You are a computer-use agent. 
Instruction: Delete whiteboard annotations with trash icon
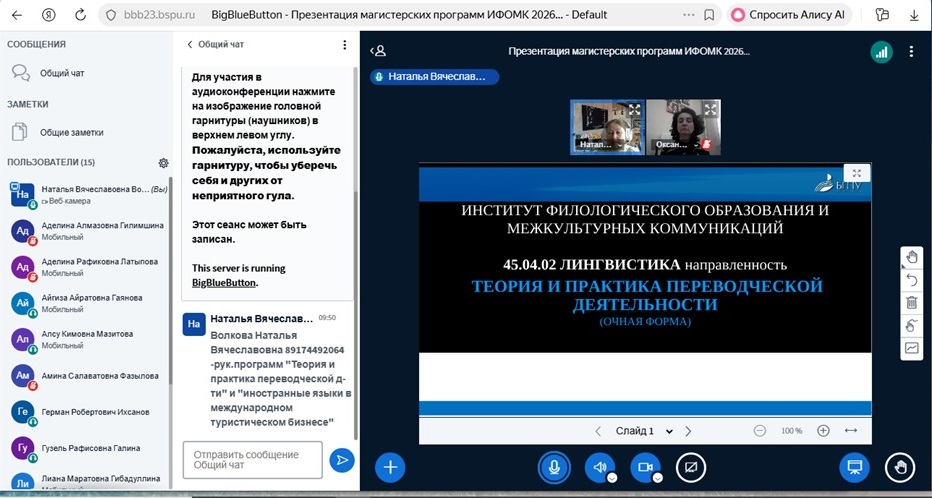[x=911, y=303]
